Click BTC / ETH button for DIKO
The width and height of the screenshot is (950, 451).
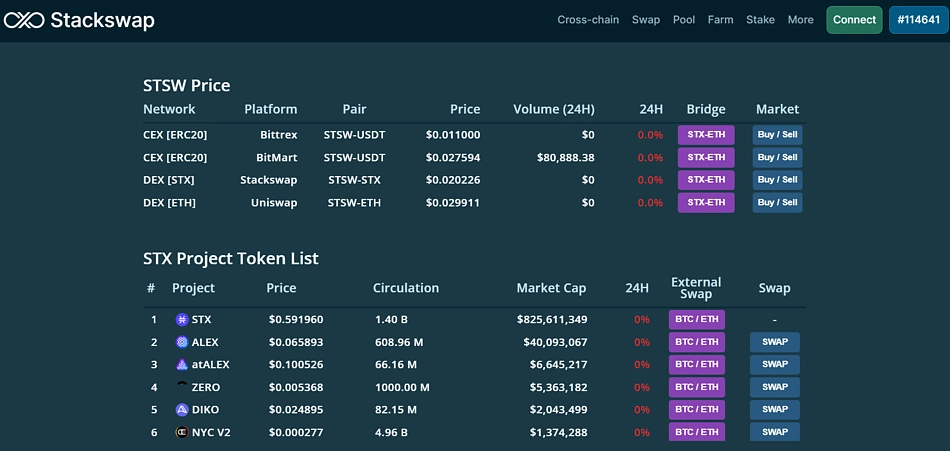(697, 410)
